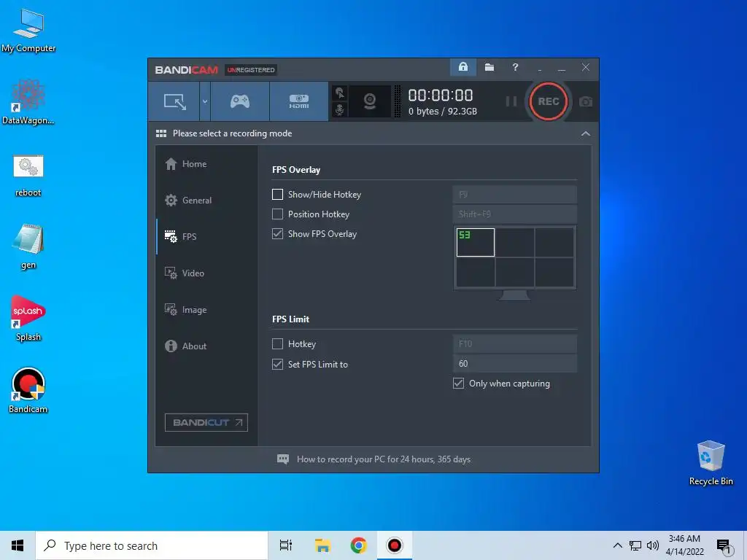Click the F10 FPS Limit hotkey field
The image size is (747, 560).
[x=514, y=344]
